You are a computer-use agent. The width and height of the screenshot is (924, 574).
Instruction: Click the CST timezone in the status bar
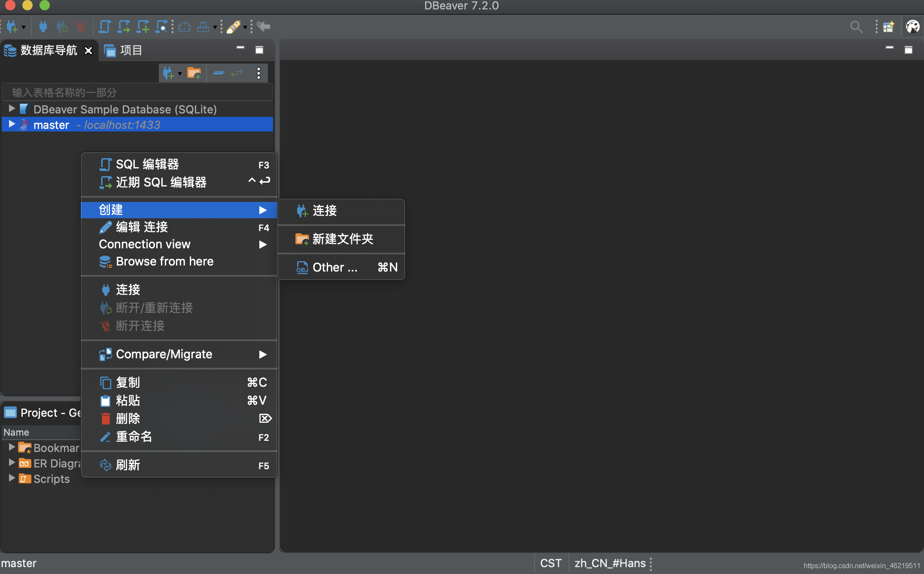(x=551, y=563)
